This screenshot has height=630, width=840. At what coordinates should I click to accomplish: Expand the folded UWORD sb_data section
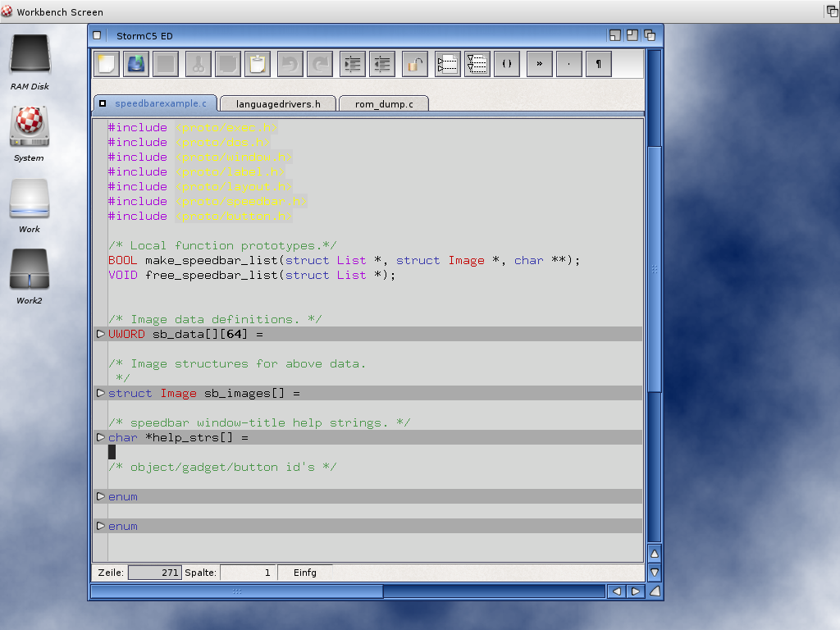pyautogui.click(x=101, y=334)
